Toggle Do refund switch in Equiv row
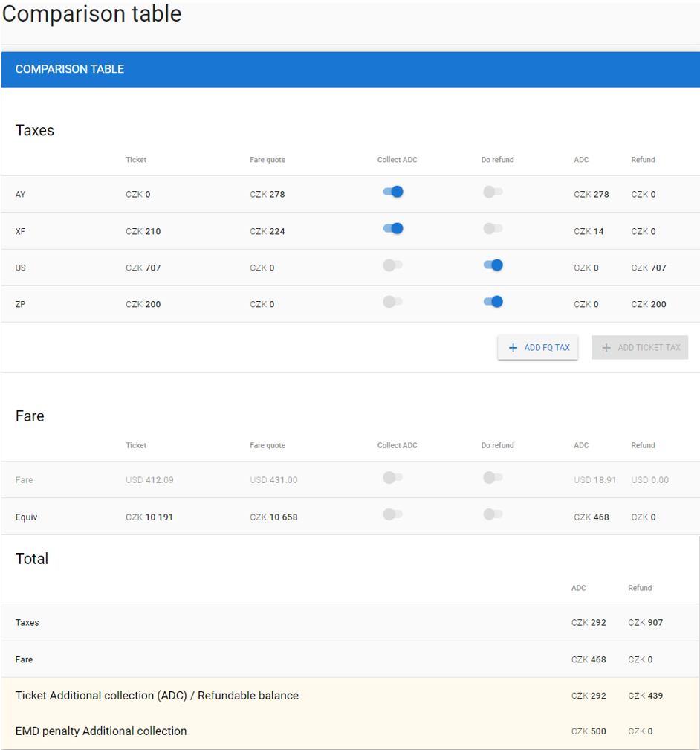The image size is (700, 750). pos(492,514)
